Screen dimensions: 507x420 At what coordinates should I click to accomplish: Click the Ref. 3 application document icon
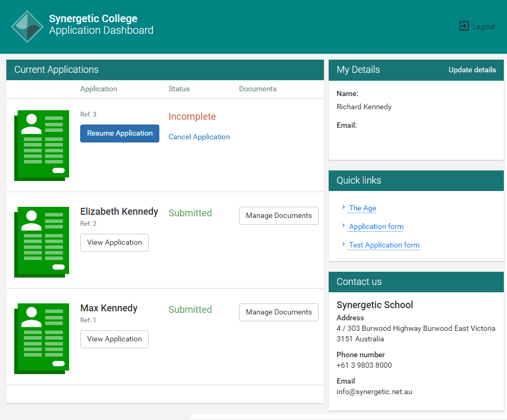click(41, 146)
